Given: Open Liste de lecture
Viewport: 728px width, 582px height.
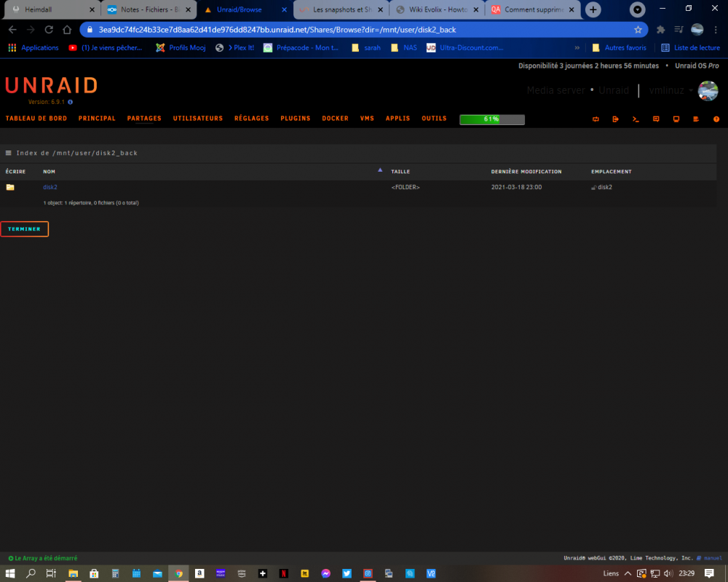Looking at the screenshot, I should tap(690, 48).
